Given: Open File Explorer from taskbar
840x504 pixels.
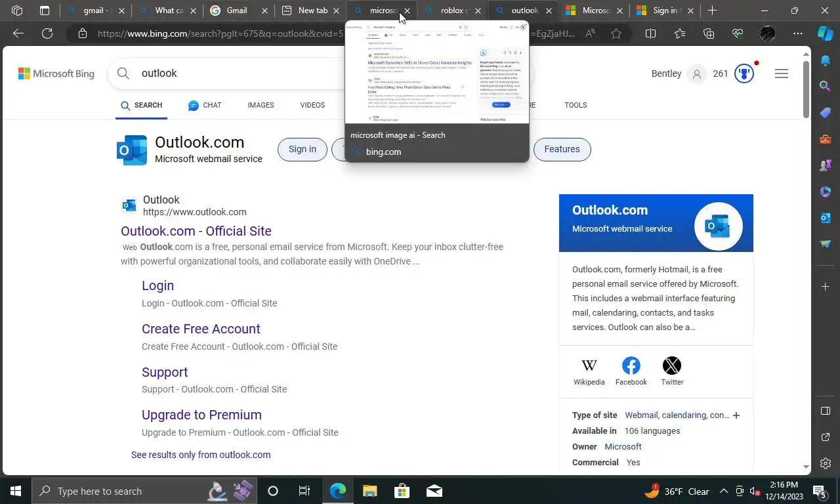Looking at the screenshot, I should [x=370, y=491].
